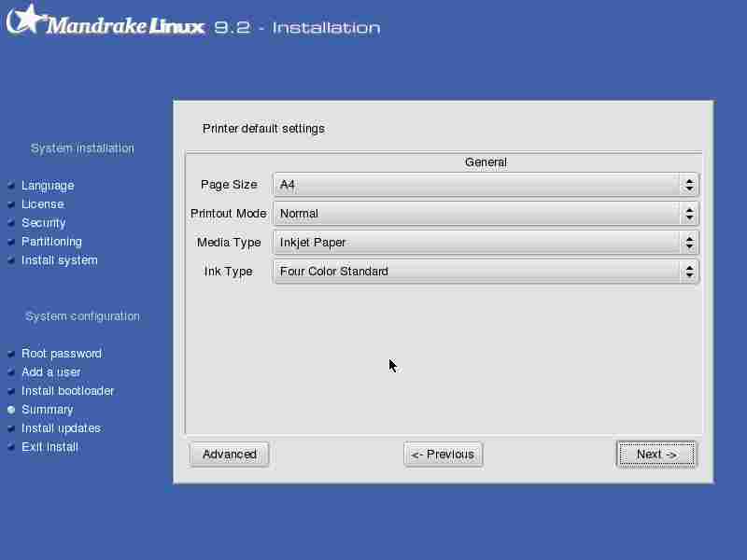The width and height of the screenshot is (747, 560).
Task: Click the System installation heading
Action: point(82,148)
